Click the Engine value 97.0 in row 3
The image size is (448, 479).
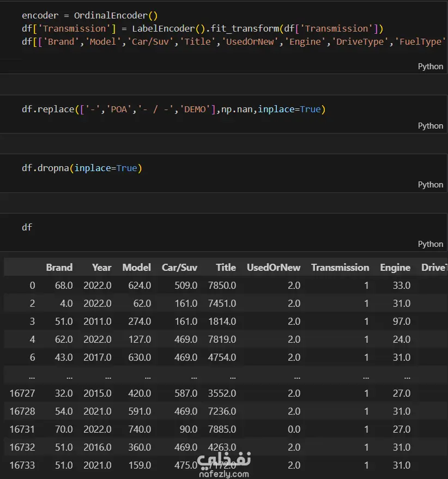coord(400,322)
